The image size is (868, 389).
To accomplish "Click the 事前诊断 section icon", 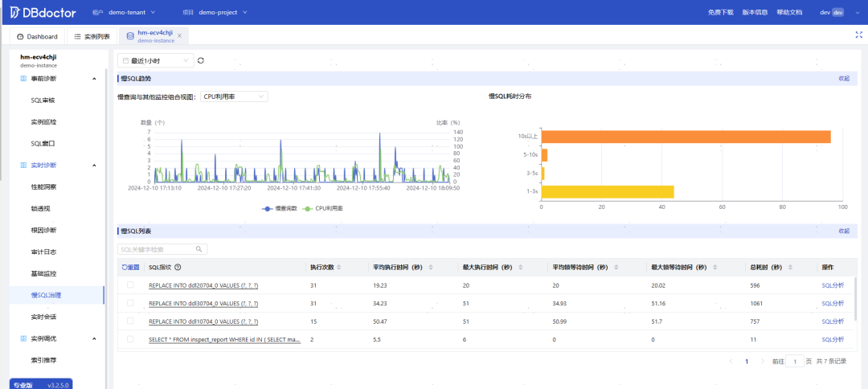I will pyautogui.click(x=23, y=79).
